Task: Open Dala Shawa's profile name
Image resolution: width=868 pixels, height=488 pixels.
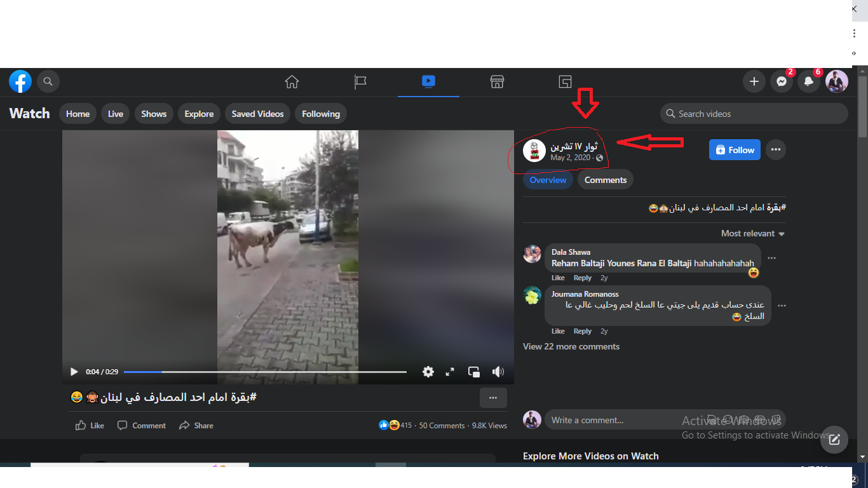Action: (571, 252)
